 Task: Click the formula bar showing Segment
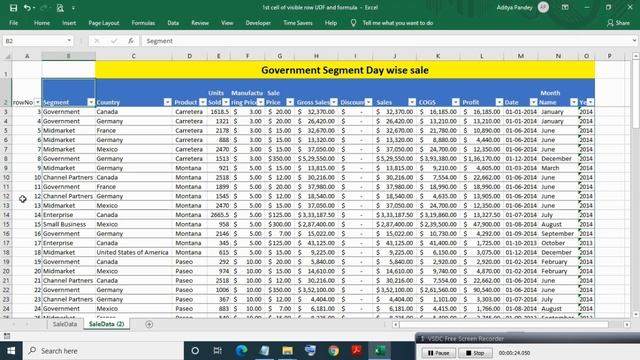click(x=386, y=41)
